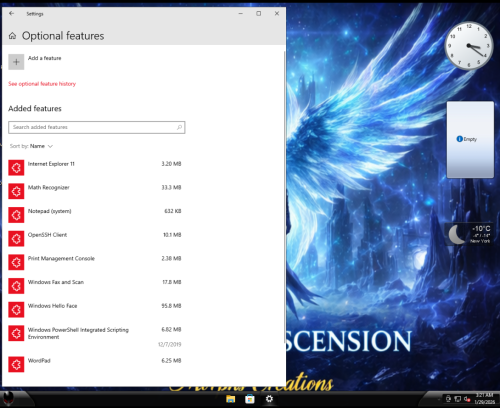The width and height of the screenshot is (500, 408).
Task: Click the 95.8 MB size value
Action: pyautogui.click(x=171, y=306)
